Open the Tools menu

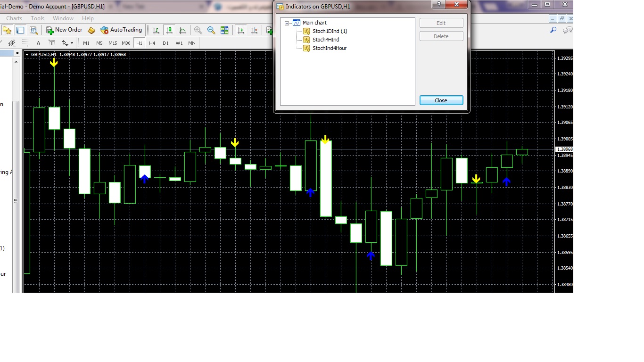pyautogui.click(x=37, y=18)
